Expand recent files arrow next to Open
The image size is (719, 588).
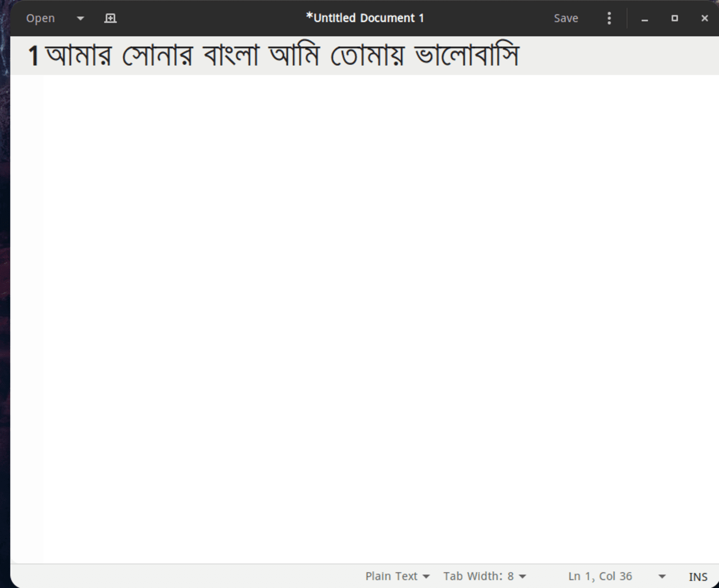(81, 18)
